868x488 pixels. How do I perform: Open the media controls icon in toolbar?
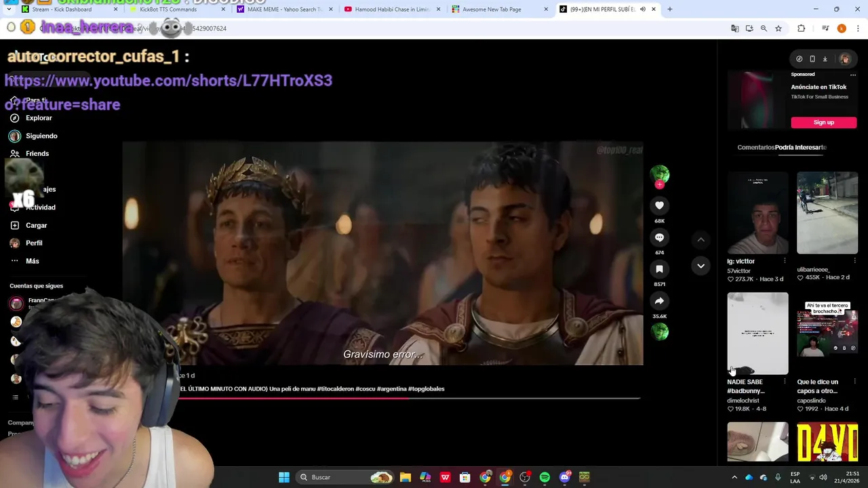825,28
